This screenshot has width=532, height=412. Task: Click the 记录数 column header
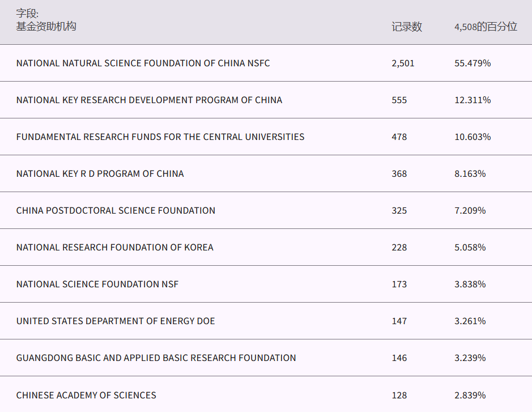pyautogui.click(x=406, y=27)
